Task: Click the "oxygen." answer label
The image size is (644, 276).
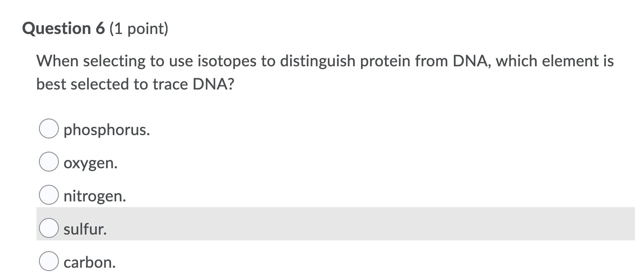Action: pyautogui.click(x=90, y=163)
